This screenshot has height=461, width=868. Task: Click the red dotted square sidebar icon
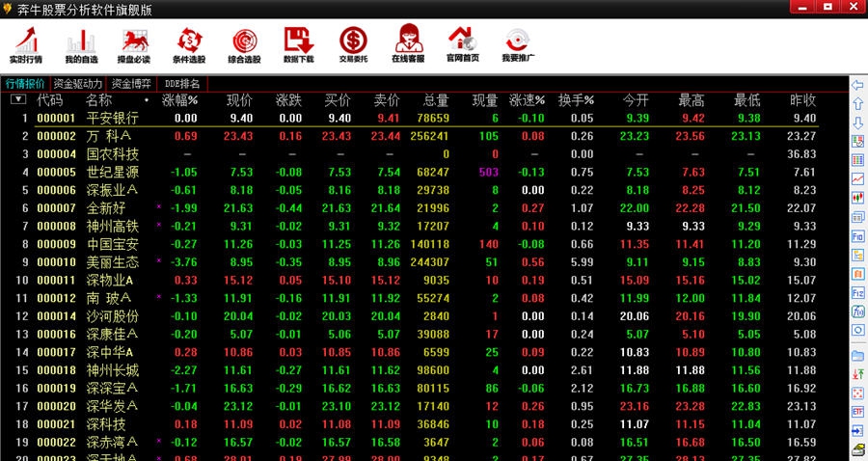[857, 393]
